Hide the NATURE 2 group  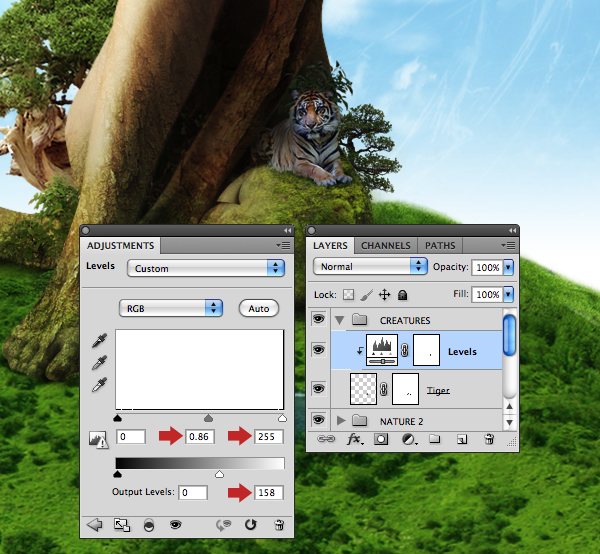click(318, 420)
